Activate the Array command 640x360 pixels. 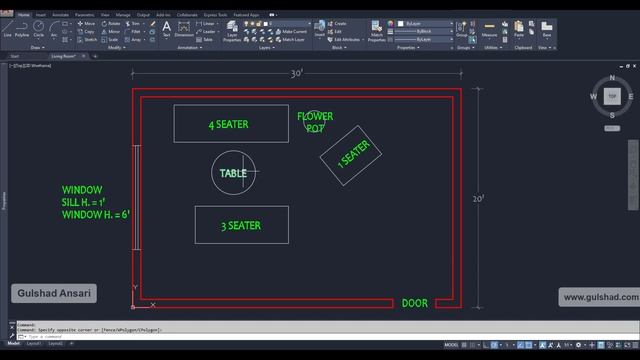coord(133,40)
